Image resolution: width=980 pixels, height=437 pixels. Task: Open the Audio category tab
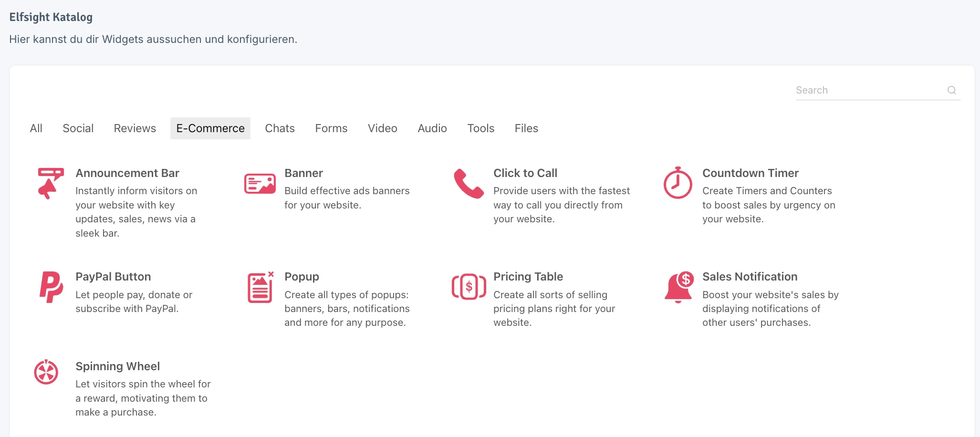coord(432,128)
